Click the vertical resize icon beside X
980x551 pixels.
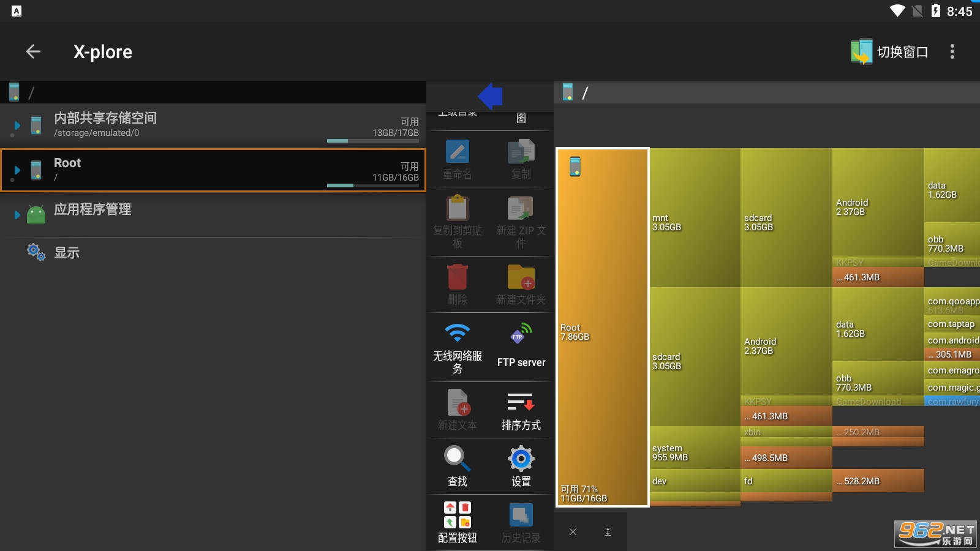(608, 531)
